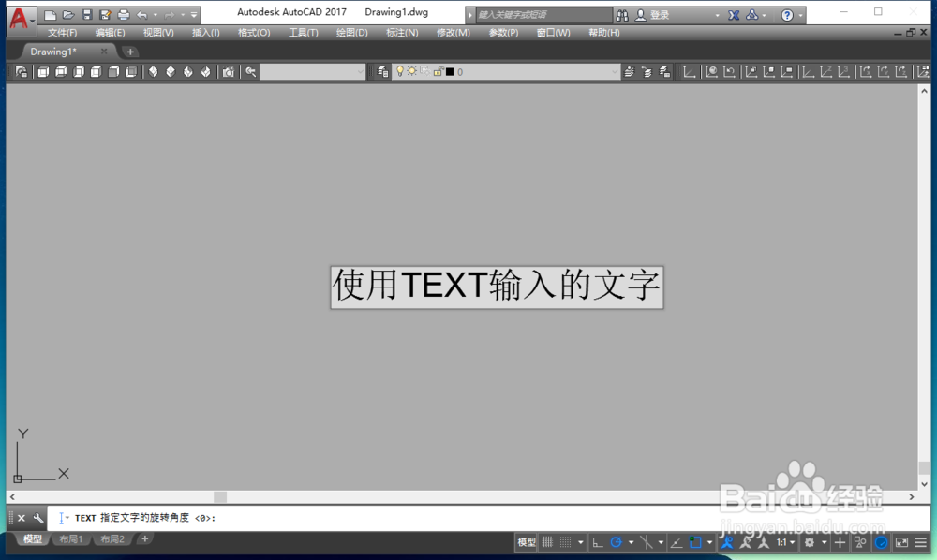This screenshot has width=937, height=560.
Task: Open the 工具(T) menu
Action: (303, 33)
